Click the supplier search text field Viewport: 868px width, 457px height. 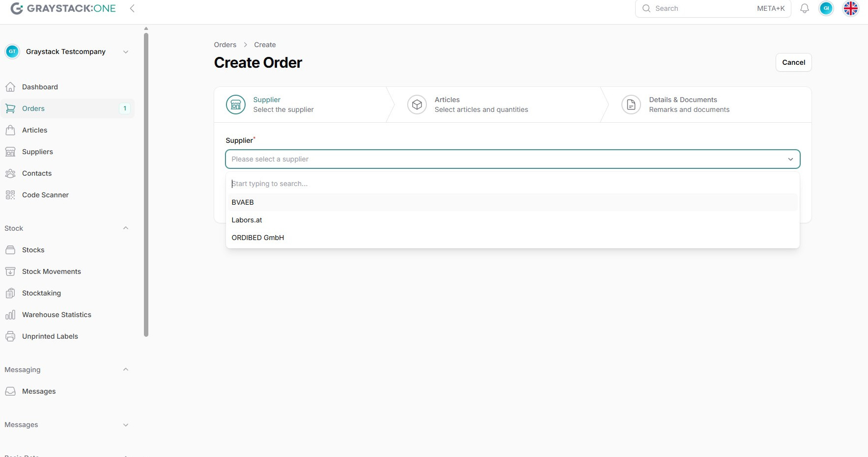(512, 184)
